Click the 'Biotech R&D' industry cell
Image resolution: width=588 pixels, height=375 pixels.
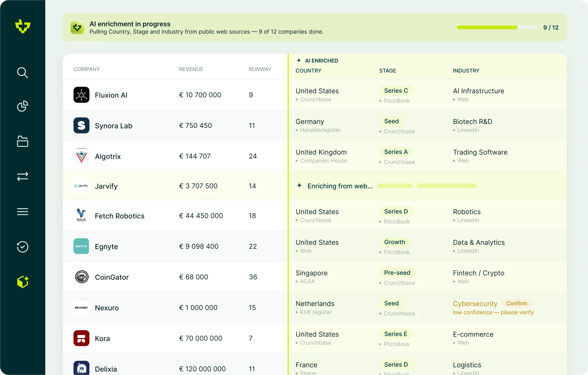pyautogui.click(x=473, y=121)
